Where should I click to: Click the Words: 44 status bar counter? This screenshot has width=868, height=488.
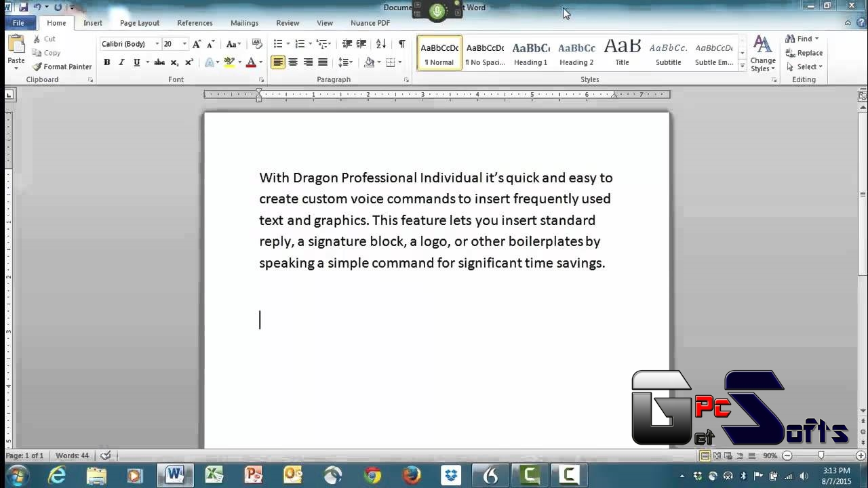coord(72,456)
